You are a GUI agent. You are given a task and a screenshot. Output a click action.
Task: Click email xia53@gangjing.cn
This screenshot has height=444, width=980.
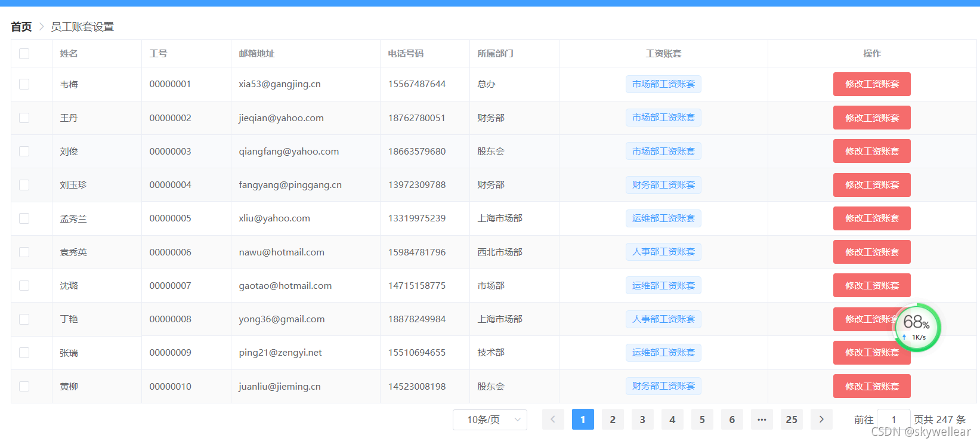pos(280,84)
